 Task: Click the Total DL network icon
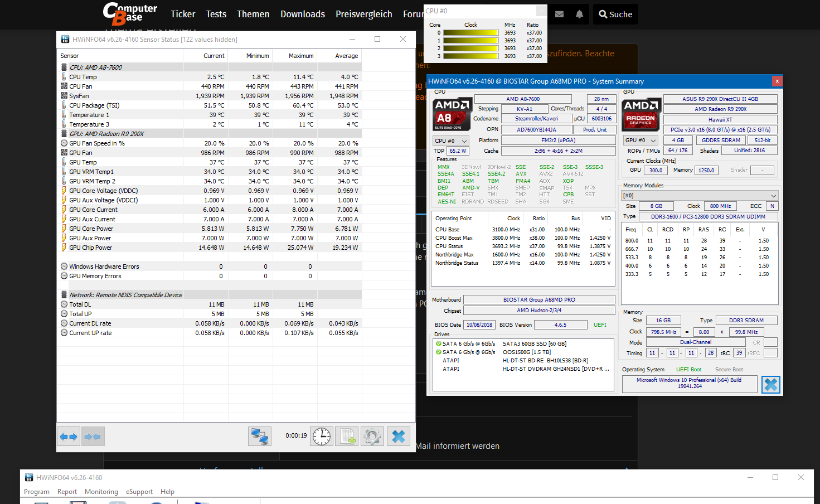[x=64, y=304]
